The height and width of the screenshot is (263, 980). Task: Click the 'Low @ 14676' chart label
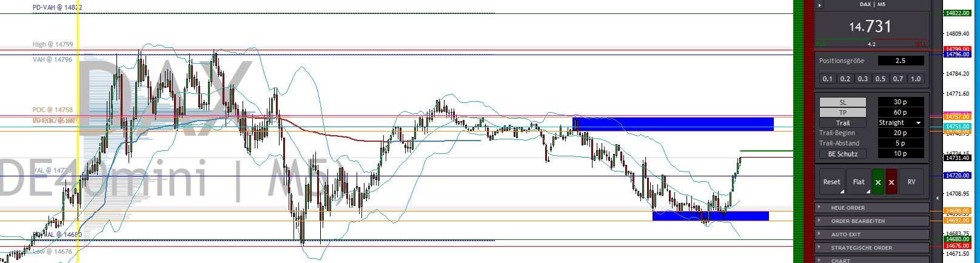52,251
